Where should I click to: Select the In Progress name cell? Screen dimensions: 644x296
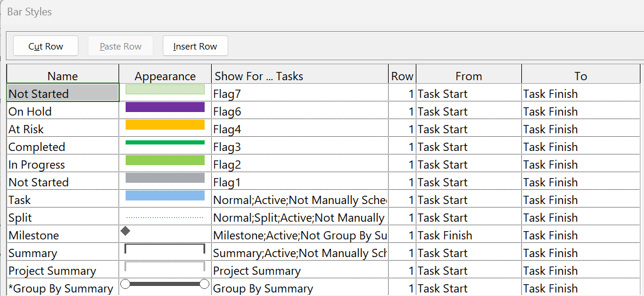pyautogui.click(x=63, y=164)
